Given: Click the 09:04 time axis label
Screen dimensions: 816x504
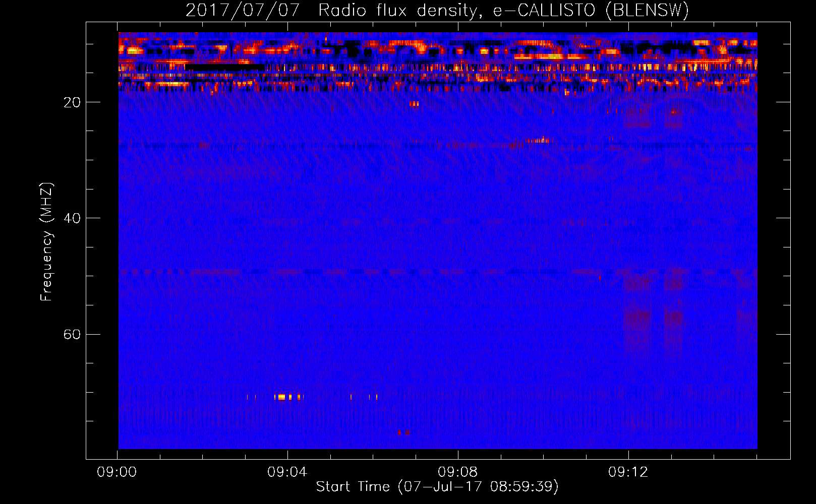Looking at the screenshot, I should (x=287, y=472).
